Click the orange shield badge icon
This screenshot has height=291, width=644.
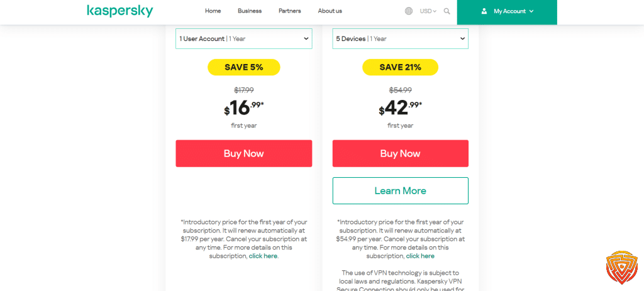tap(621, 268)
